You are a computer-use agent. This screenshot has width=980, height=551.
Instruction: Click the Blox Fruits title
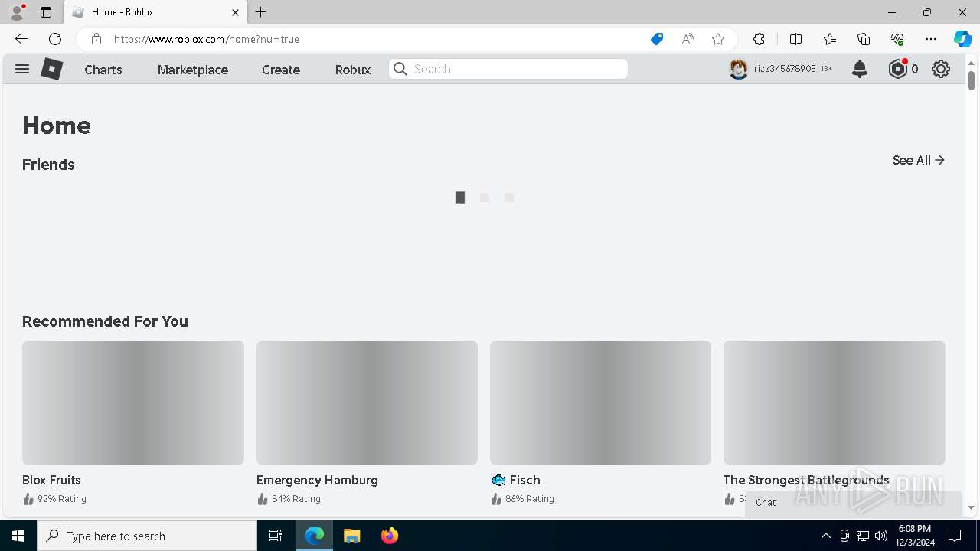point(51,480)
